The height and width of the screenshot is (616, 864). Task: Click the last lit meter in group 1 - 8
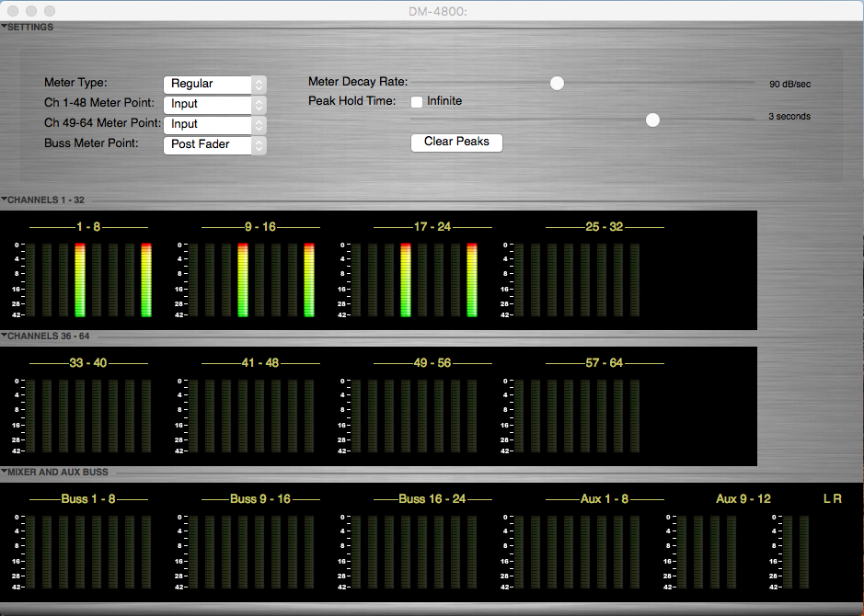click(146, 279)
